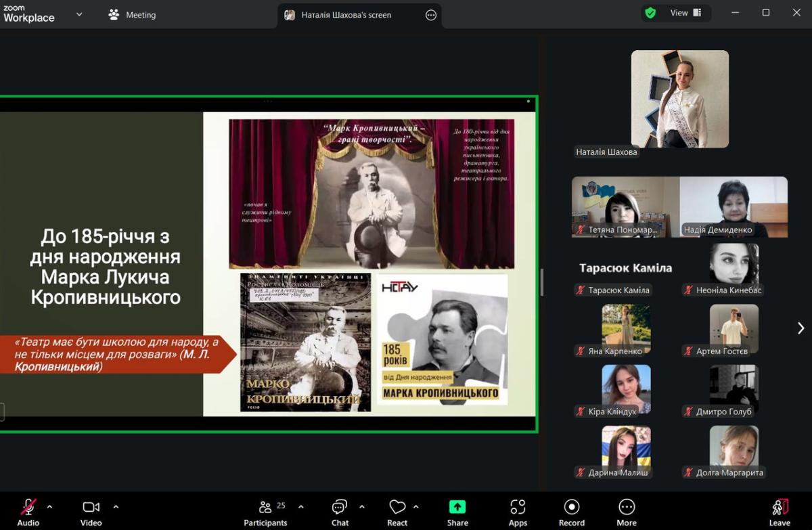Turn on camera with Video button
This screenshot has width=812, height=530.
pyautogui.click(x=91, y=512)
